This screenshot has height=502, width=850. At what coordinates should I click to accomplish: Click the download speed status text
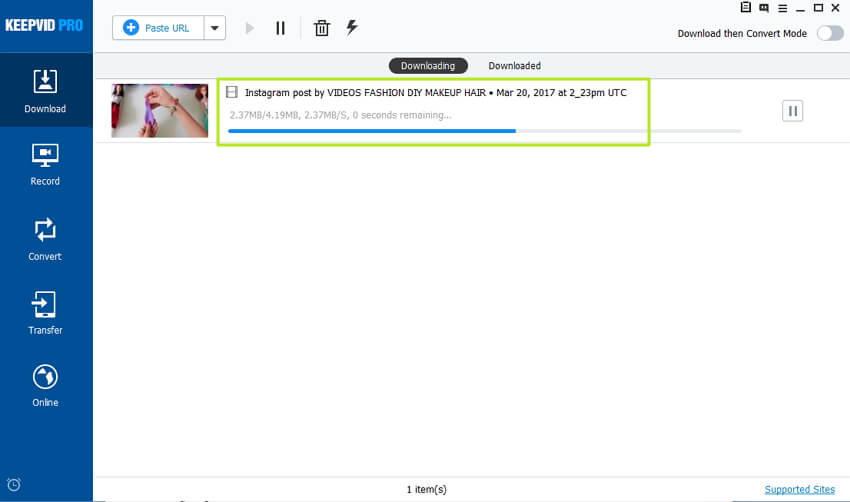pos(340,115)
